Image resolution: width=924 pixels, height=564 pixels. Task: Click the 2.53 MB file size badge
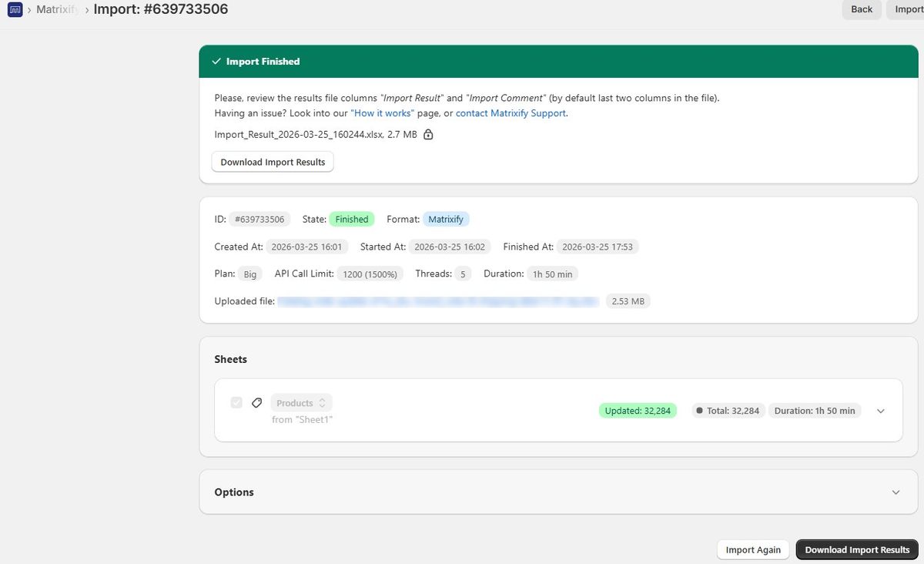point(628,301)
